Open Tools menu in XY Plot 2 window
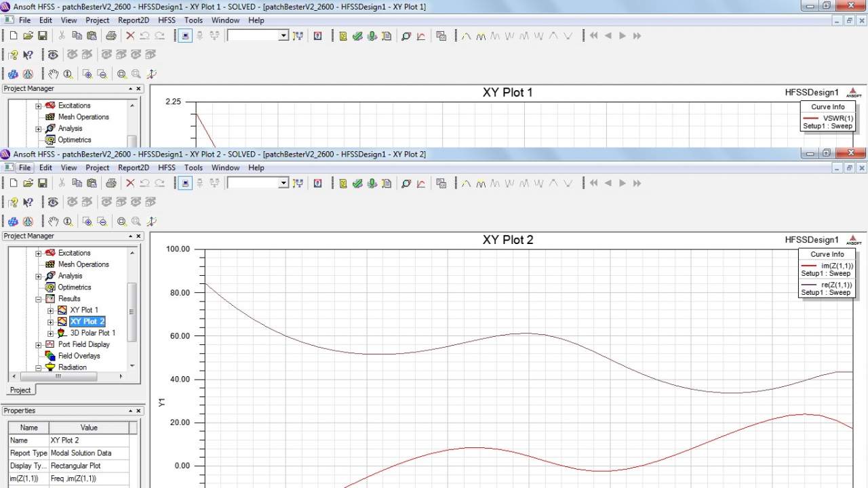 pos(193,167)
